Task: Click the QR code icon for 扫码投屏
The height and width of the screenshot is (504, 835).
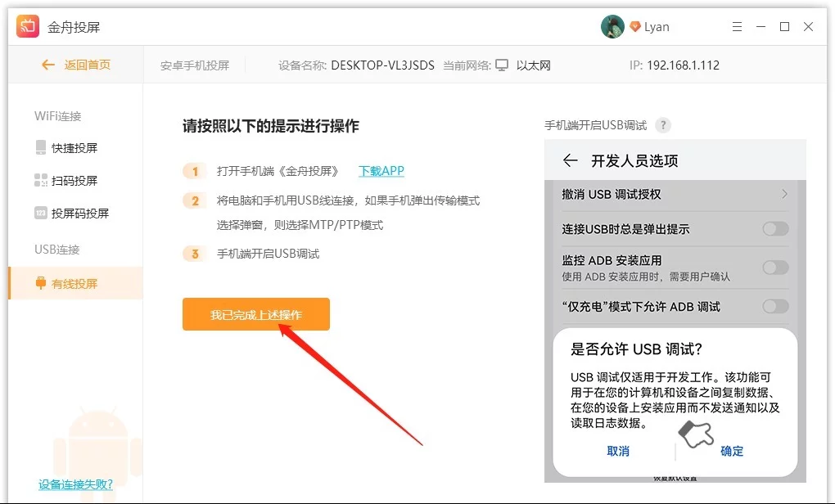Action: [40, 181]
